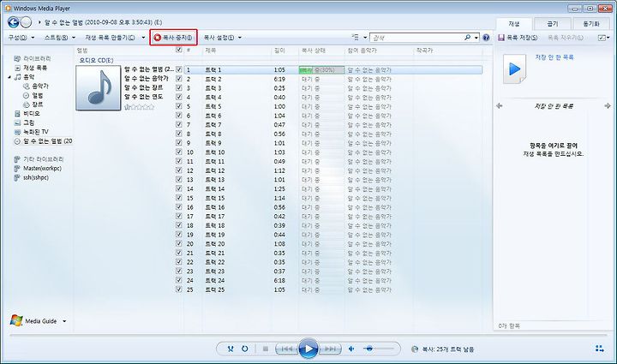617x364 pixels.
Task: Go to the next list with the right arrow
Action: coord(608,105)
